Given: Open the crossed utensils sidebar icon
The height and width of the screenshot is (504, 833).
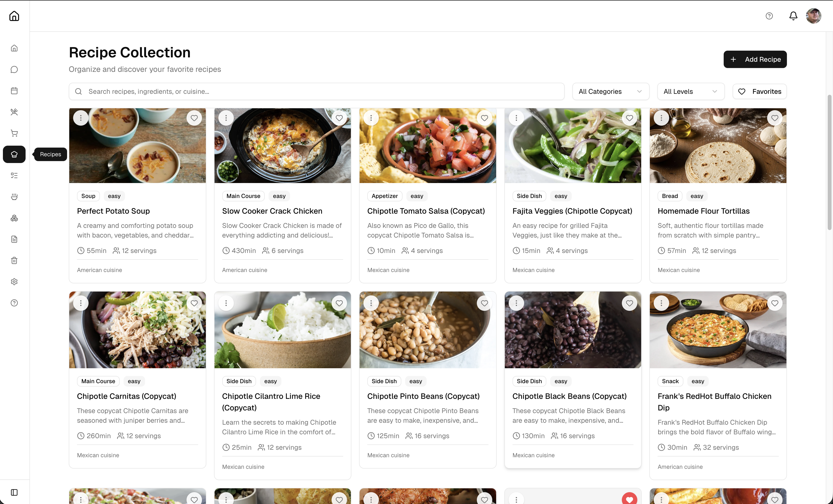Looking at the screenshot, I should (14, 112).
